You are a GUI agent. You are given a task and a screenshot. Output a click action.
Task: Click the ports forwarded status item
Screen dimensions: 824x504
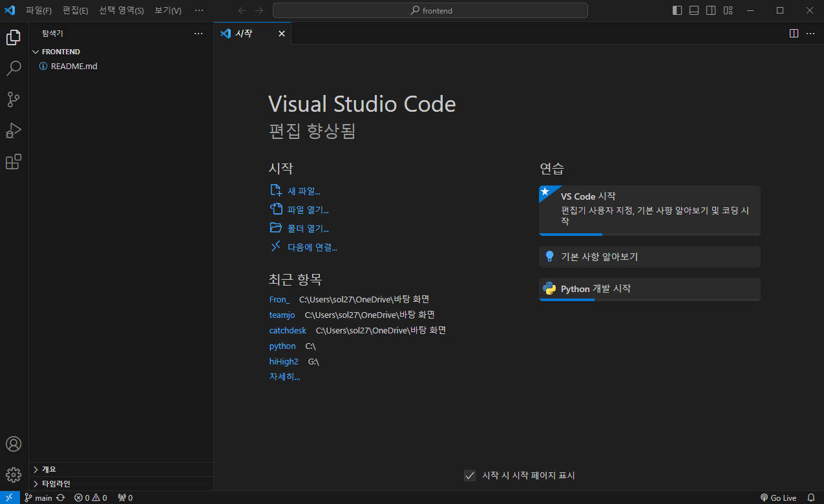(x=125, y=498)
